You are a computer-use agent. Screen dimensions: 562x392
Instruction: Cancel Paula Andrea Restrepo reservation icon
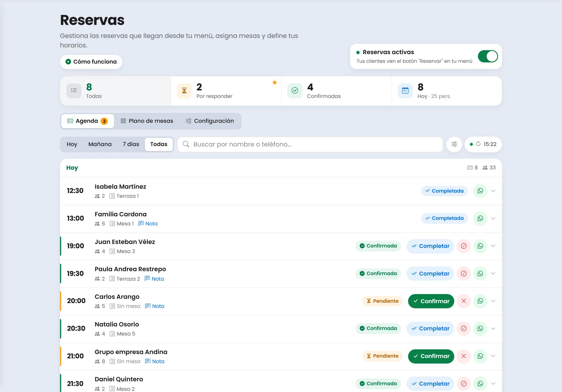(x=464, y=273)
